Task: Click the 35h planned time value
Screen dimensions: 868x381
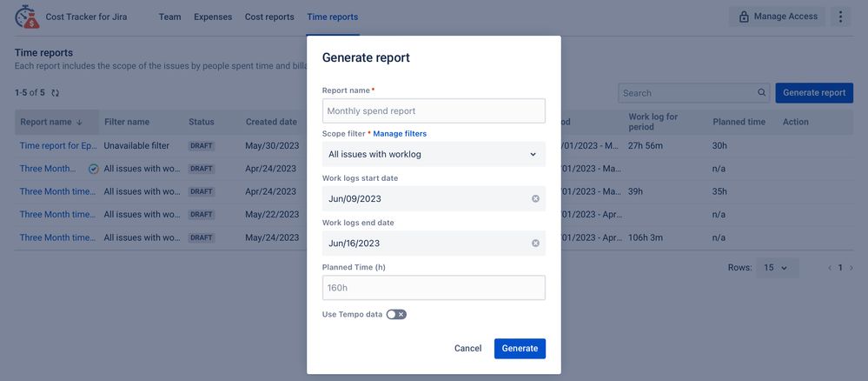Action: click(x=719, y=191)
